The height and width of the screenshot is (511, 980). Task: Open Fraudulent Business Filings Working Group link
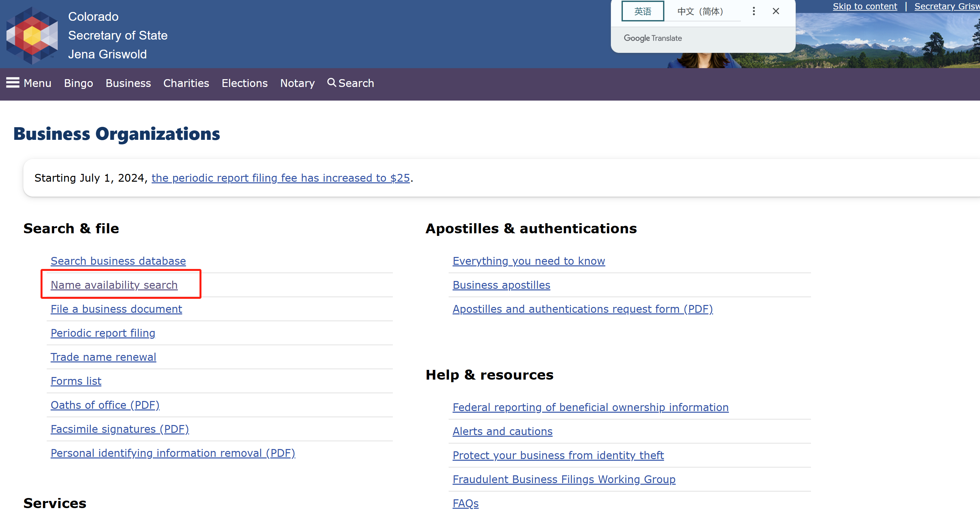coord(564,479)
